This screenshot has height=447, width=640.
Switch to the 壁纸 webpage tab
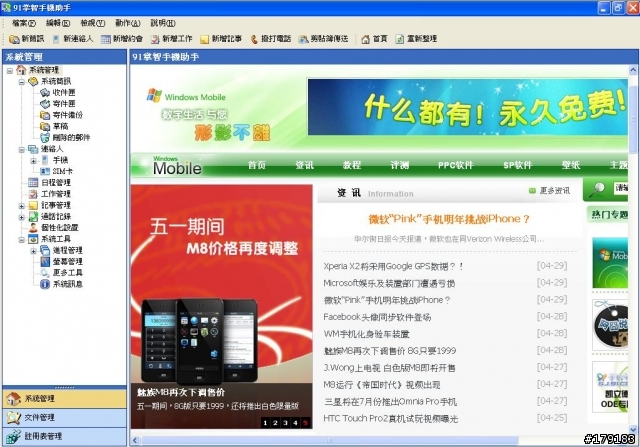[571, 165]
